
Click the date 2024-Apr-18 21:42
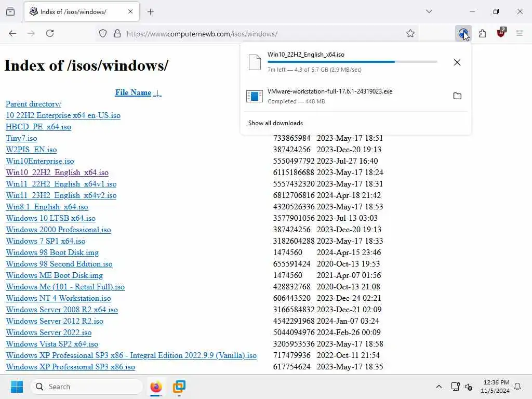349,195
